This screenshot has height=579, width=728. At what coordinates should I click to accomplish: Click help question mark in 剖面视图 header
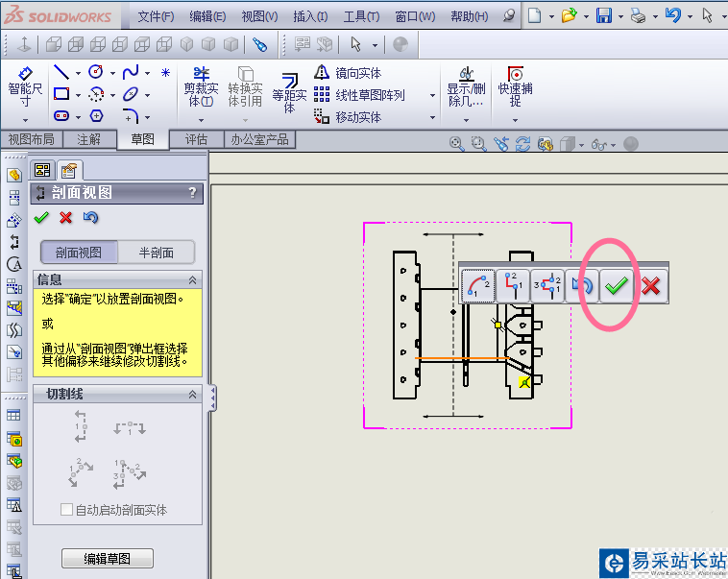(x=192, y=192)
